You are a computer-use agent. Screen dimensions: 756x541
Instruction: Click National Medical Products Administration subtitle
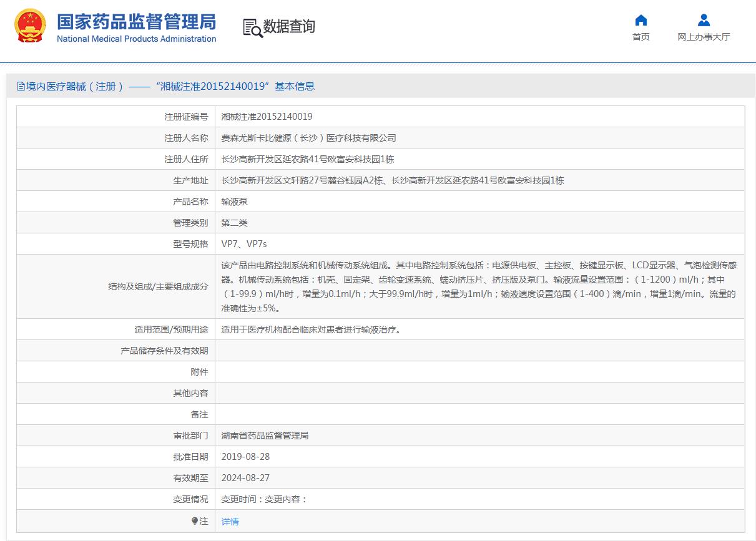click(x=136, y=39)
